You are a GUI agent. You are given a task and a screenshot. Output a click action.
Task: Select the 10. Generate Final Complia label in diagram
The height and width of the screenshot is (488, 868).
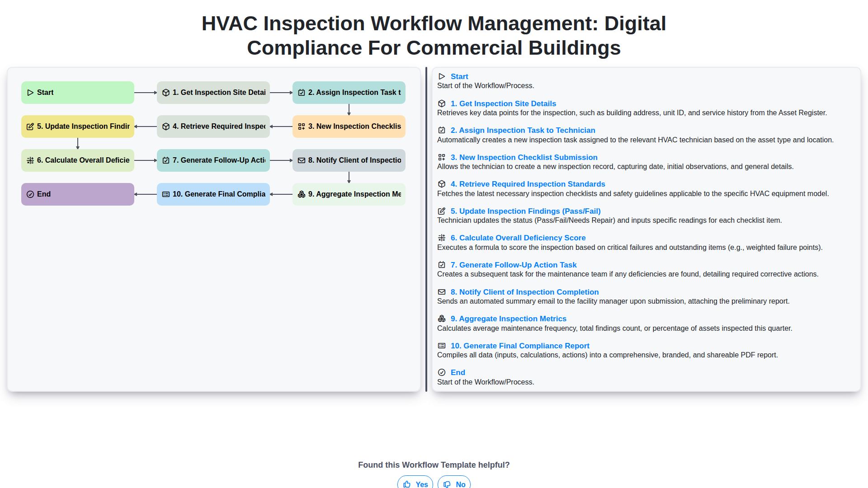pos(219,194)
